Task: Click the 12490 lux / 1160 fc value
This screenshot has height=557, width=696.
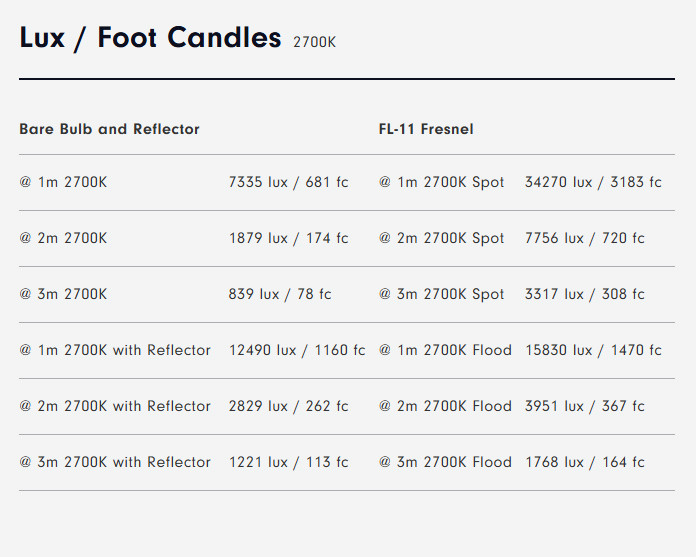Action: [x=297, y=350]
